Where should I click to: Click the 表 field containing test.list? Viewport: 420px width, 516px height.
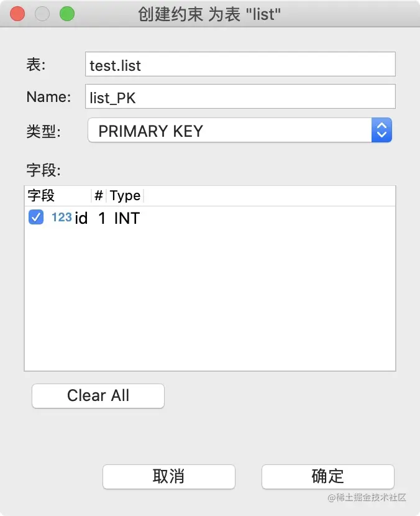(x=240, y=65)
